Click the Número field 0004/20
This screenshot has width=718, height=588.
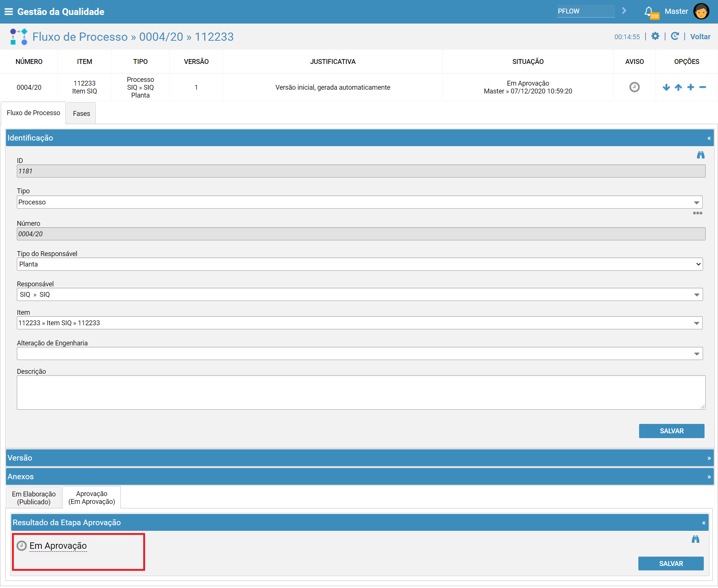point(361,234)
